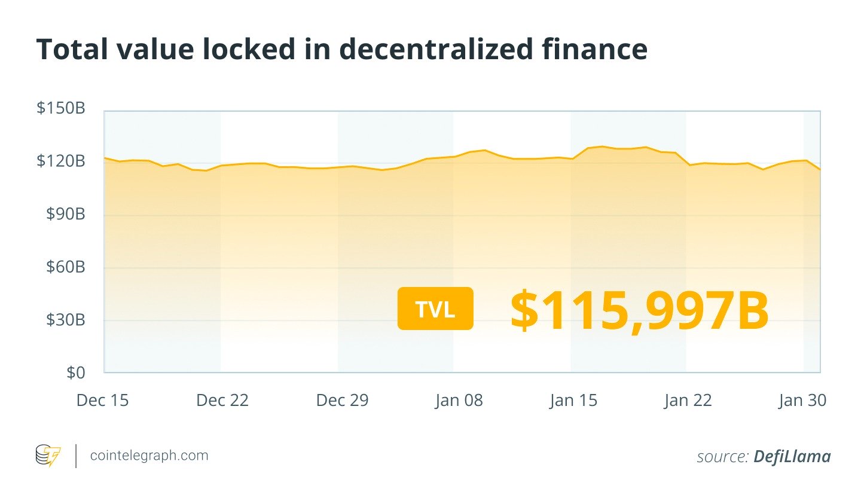Image resolution: width=867 pixels, height=504 pixels.
Task: Click the $120B axis label
Action: click(61, 161)
